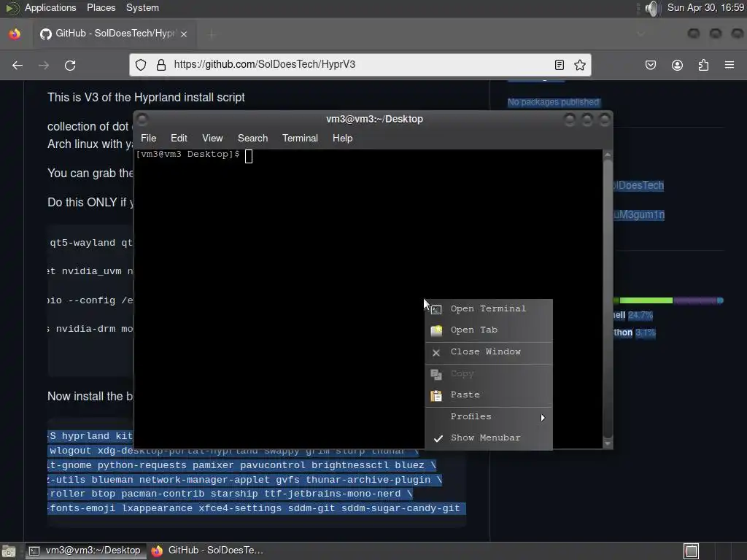This screenshot has width=747, height=560.
Task: Open the terminal Search menu
Action: [252, 138]
